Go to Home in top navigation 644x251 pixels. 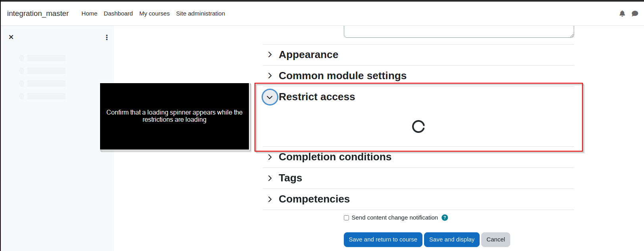tap(89, 14)
